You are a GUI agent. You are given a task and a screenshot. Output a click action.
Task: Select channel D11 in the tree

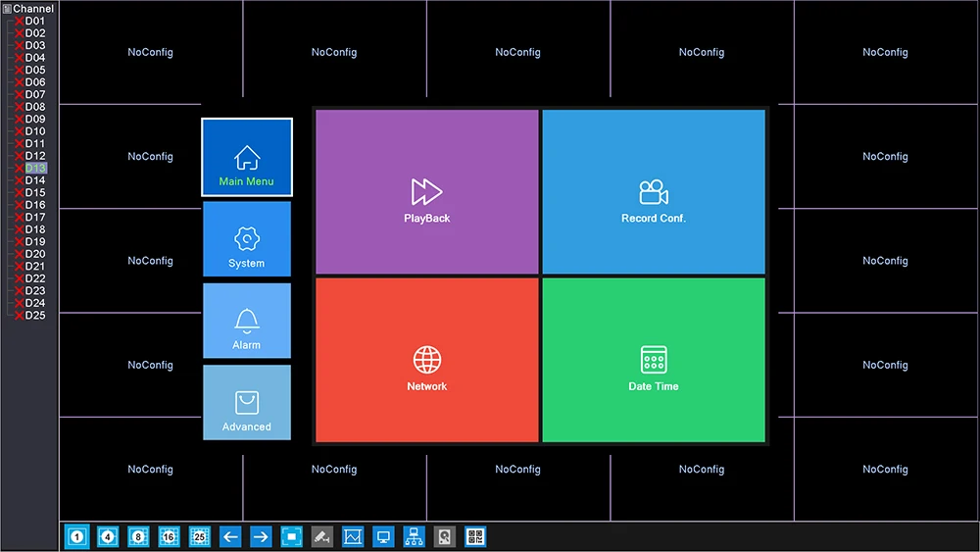35,143
